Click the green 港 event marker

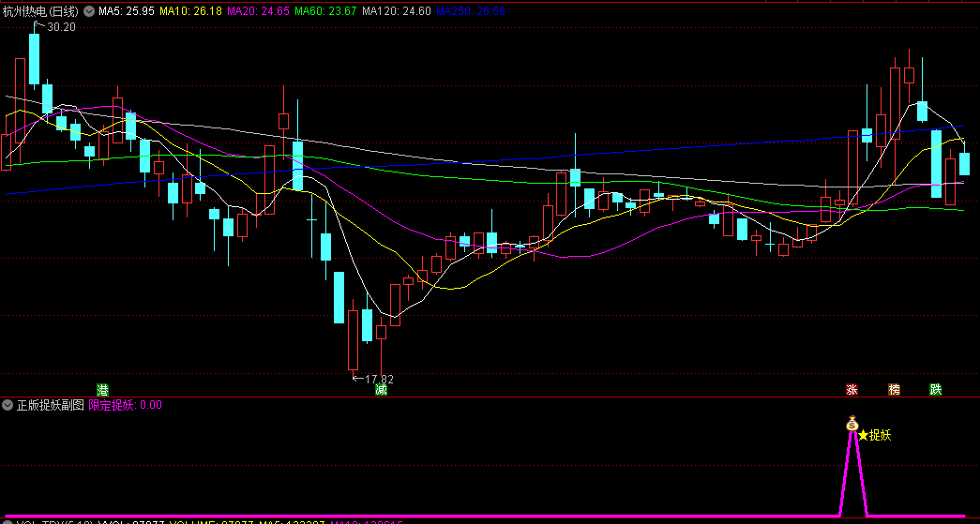102,390
